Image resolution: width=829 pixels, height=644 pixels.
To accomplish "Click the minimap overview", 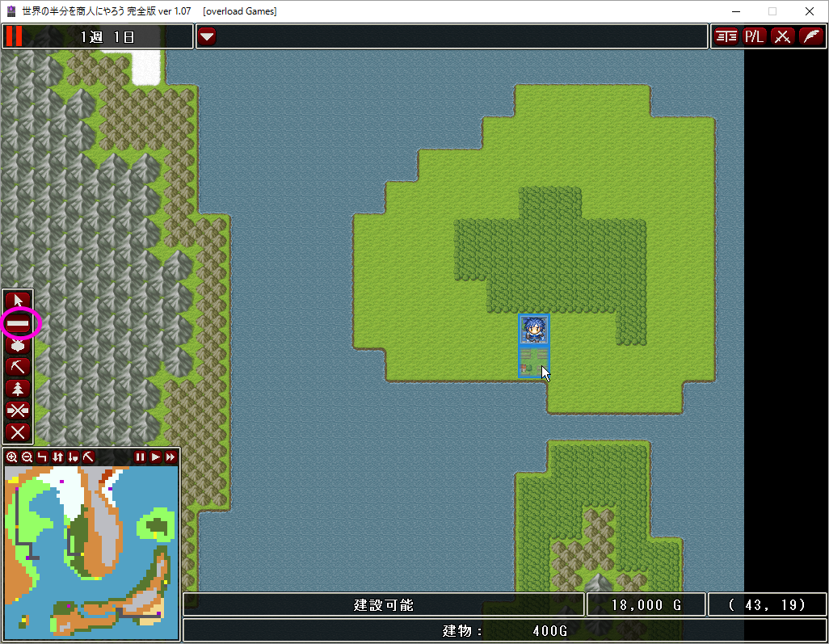I will pyautogui.click(x=91, y=553).
